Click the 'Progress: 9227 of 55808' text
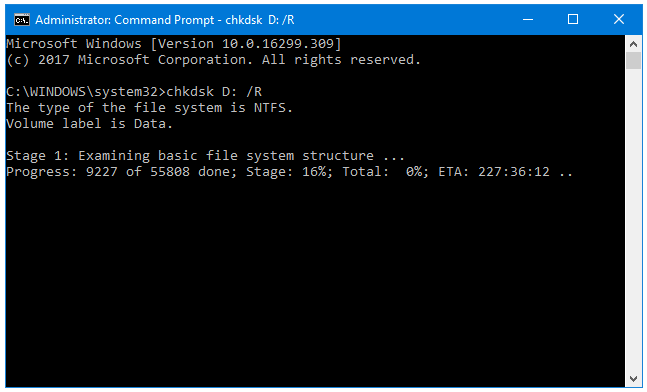Screen dimensions: 647x392 point(98,172)
